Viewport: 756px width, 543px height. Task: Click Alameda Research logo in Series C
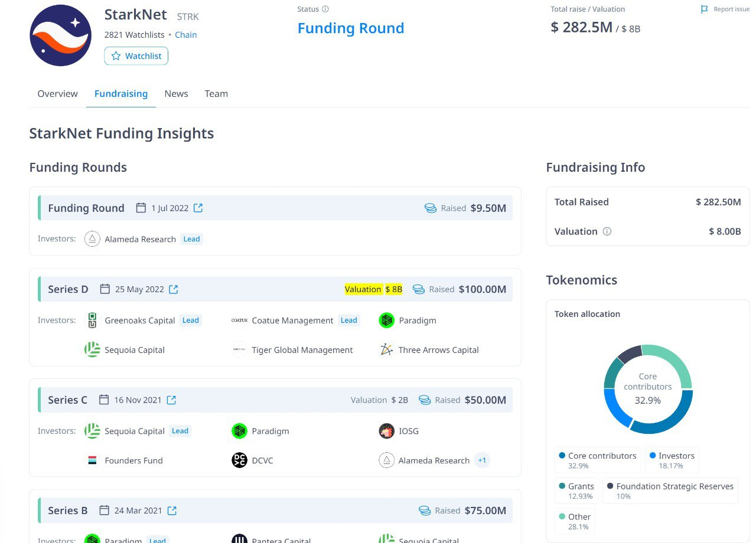click(x=386, y=460)
